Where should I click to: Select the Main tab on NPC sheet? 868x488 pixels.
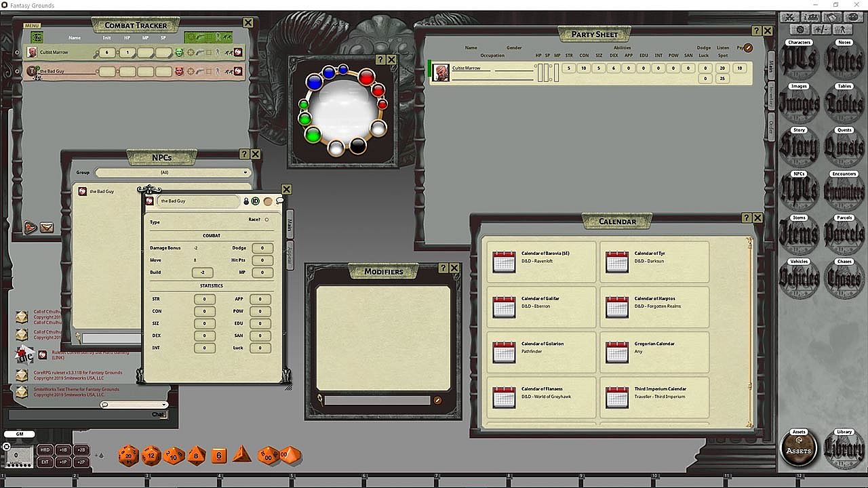[x=290, y=224]
